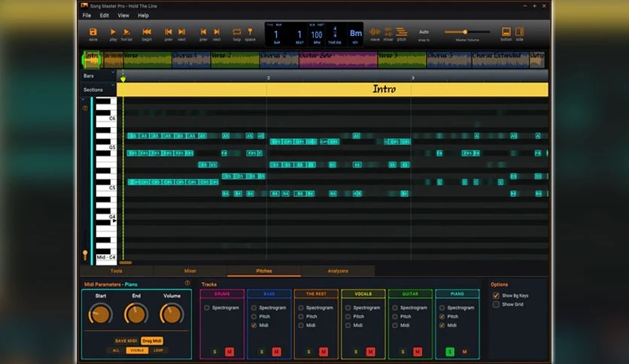
Task: Switch to side panel layout icon
Action: (519, 32)
